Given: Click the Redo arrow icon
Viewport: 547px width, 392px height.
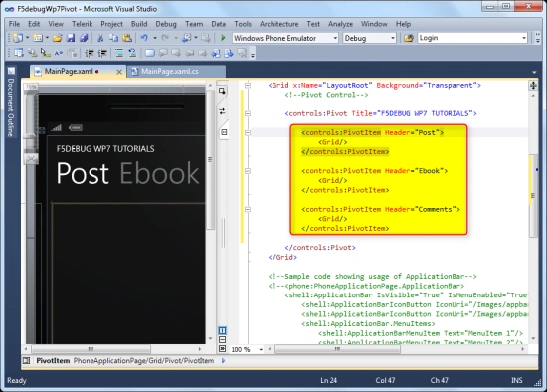Looking at the screenshot, I should (x=165, y=38).
